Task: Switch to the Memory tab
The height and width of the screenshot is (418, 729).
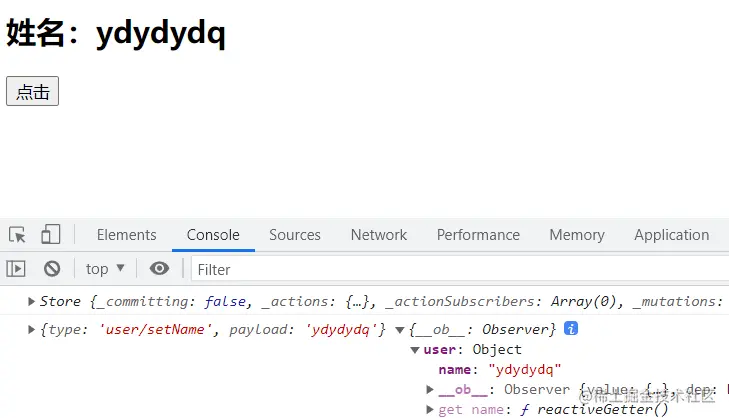Action: click(x=577, y=235)
